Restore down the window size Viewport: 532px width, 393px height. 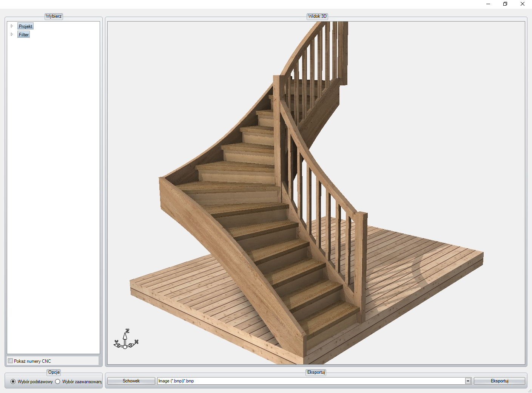pos(505,4)
